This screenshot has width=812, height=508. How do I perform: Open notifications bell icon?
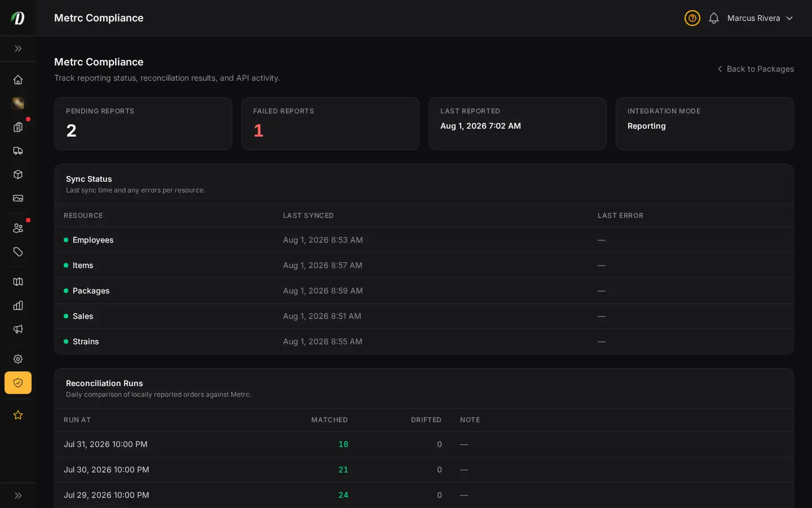coord(714,18)
